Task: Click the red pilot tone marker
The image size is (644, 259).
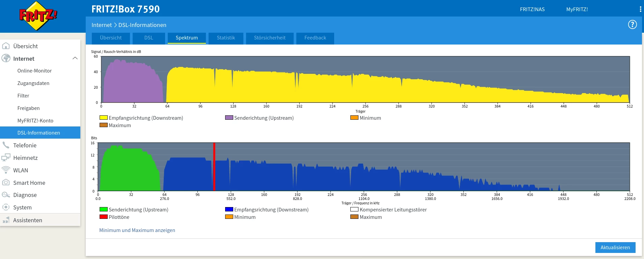Action: pos(214,167)
